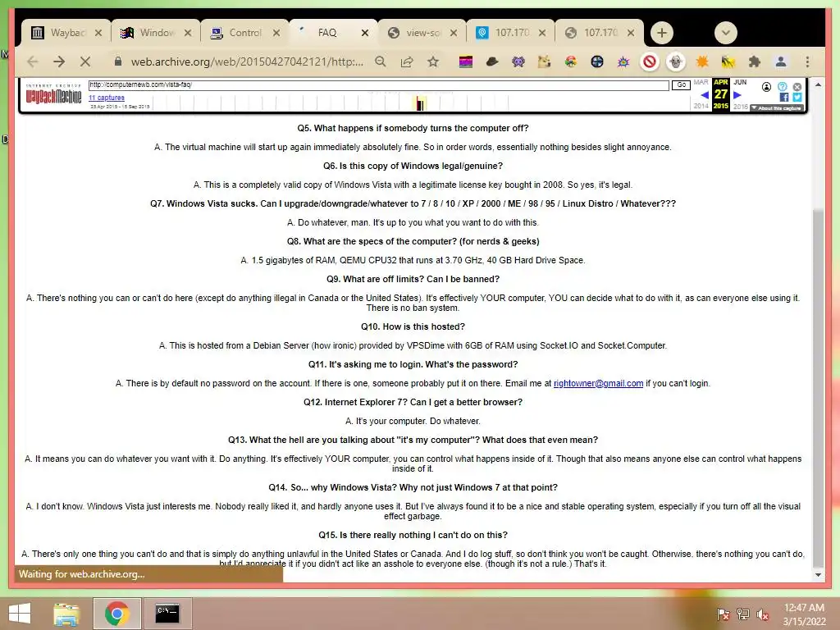Open the Chrome profile avatar
The width and height of the screenshot is (840, 630).
[x=781, y=62]
